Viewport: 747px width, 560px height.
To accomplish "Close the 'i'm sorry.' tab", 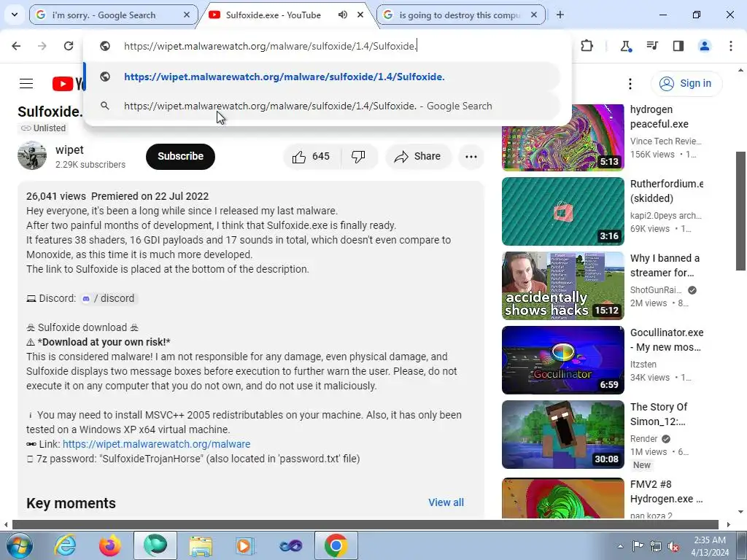I will click(187, 15).
